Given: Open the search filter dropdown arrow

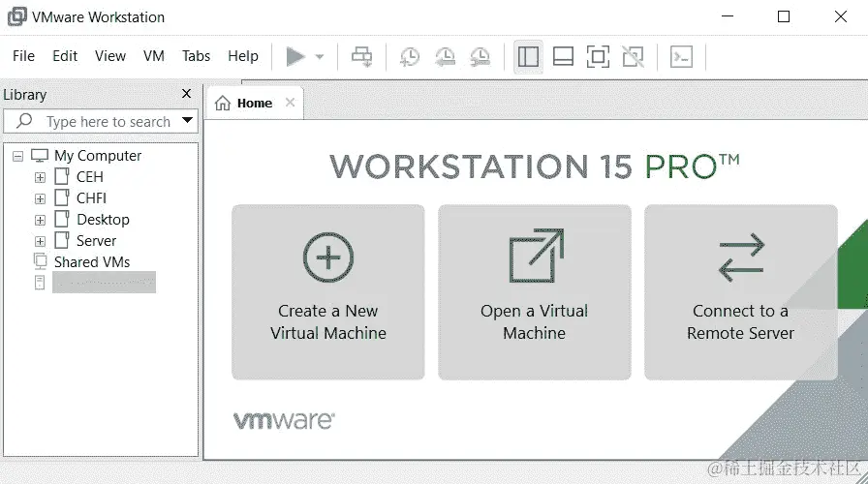Looking at the screenshot, I should [x=188, y=120].
